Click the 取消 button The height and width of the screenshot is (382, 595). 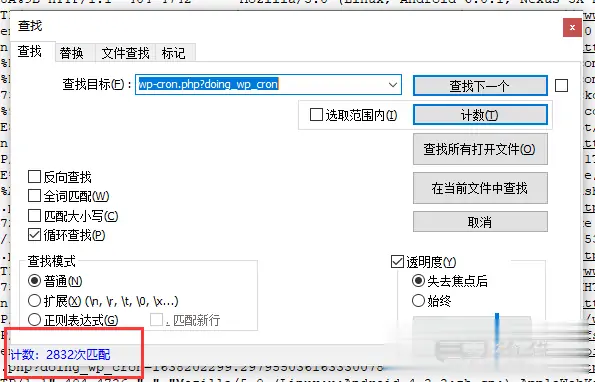480,222
